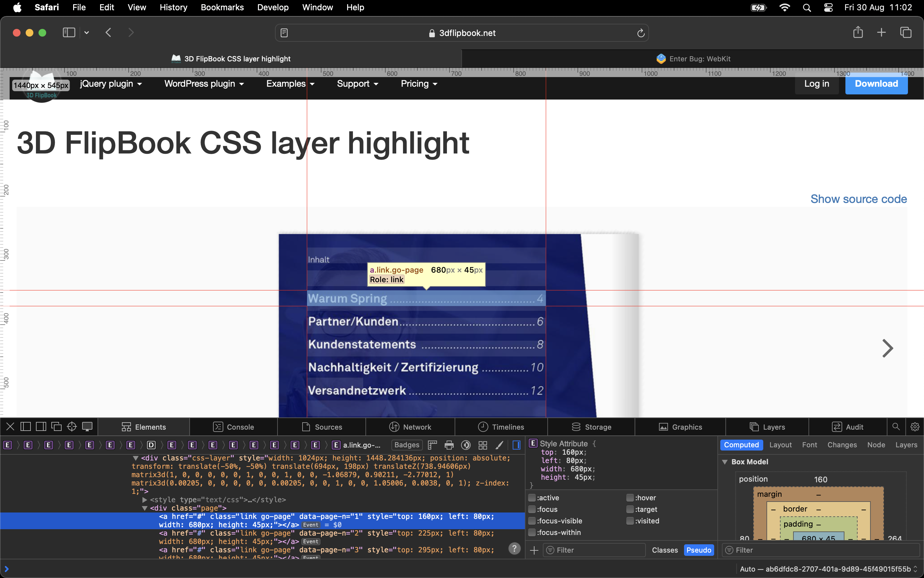924x578 pixels.
Task: Expand the style type text/css node
Action: (x=145, y=500)
